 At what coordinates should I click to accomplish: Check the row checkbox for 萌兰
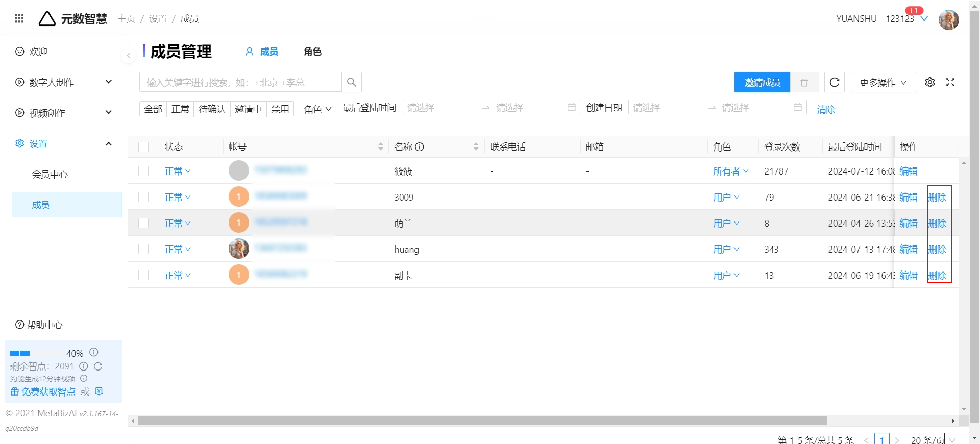[x=143, y=223]
